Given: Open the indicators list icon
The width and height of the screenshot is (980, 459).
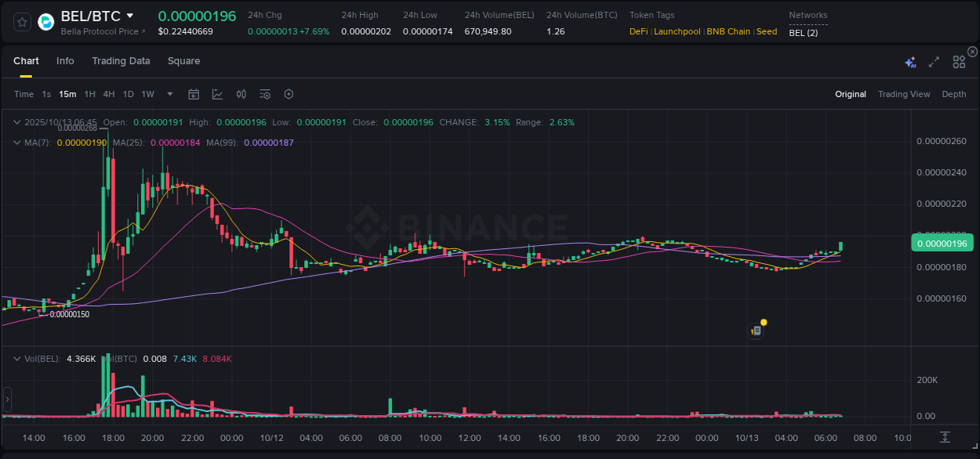Looking at the screenshot, I should tap(264, 94).
